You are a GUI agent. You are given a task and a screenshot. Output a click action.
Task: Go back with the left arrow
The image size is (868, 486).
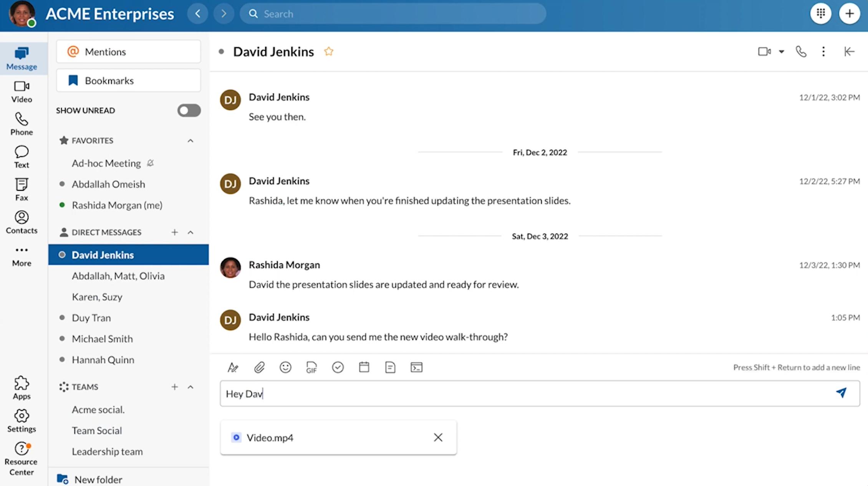pos(198,14)
